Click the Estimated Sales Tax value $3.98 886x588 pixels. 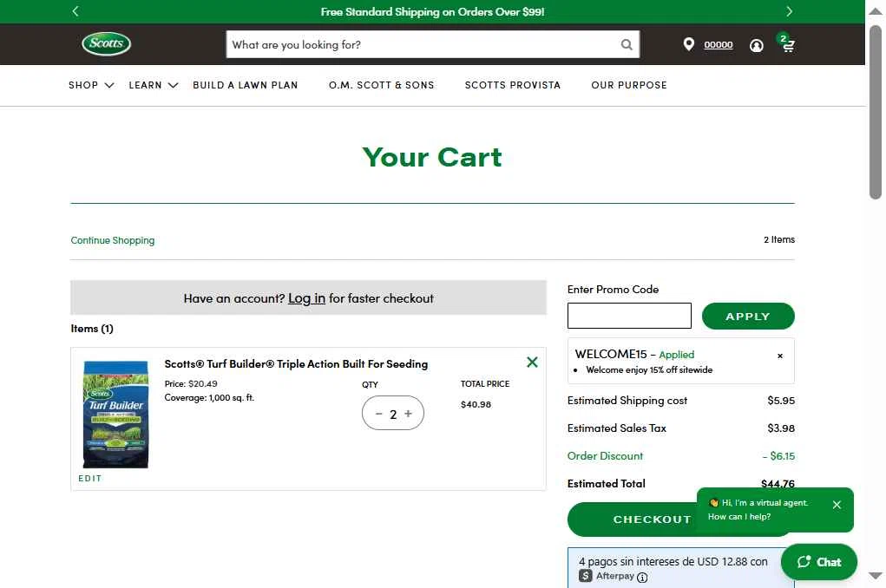click(781, 428)
